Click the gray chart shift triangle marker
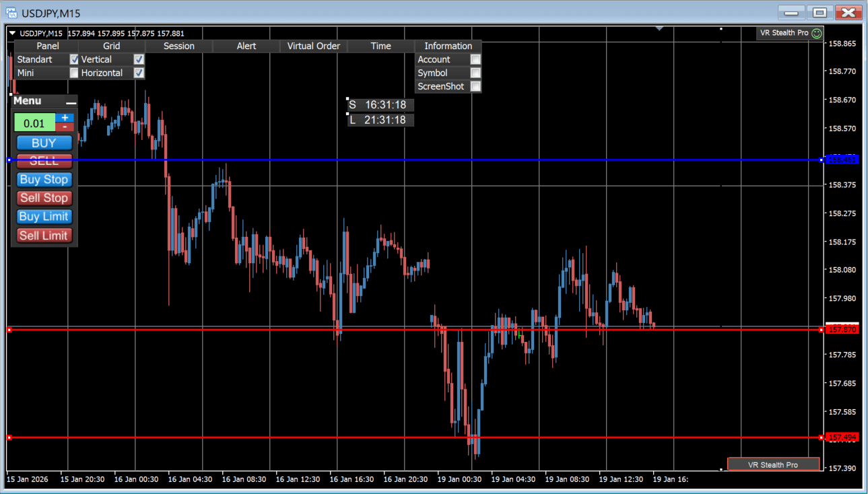868x494 pixels. [659, 29]
